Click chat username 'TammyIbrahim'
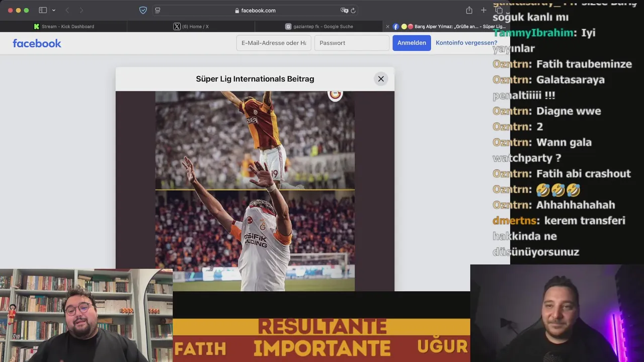This screenshot has height=362, width=644. tap(533, 33)
